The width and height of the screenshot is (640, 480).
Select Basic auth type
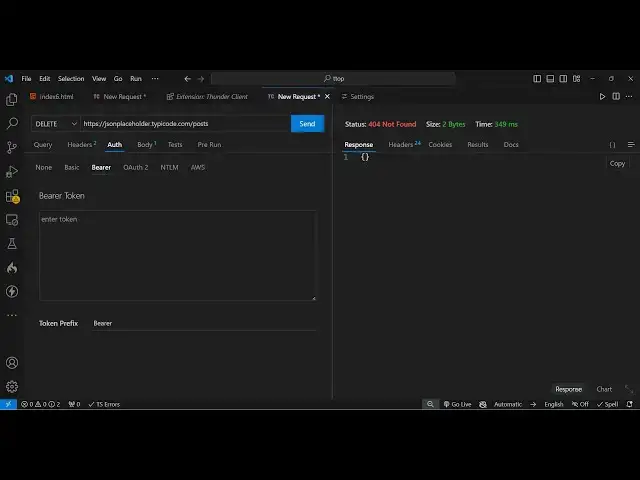72,167
